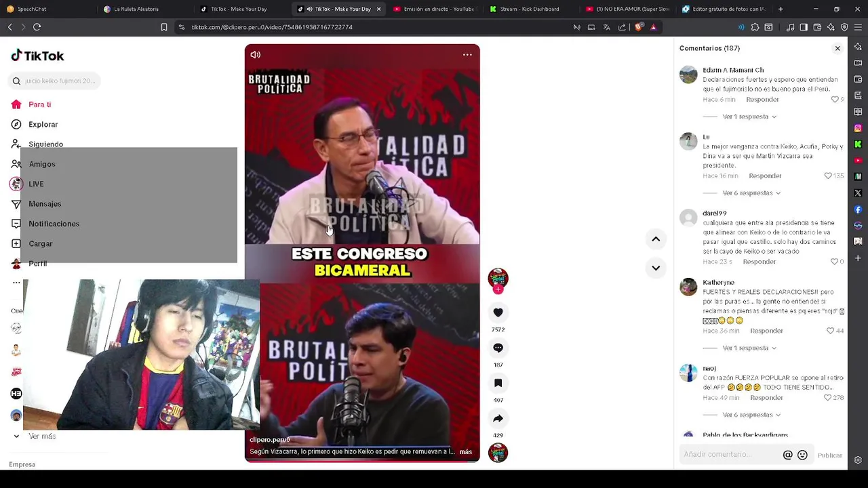Switch to Editor gratuito de fotos tab
Screen dimensions: 868x488
click(724, 9)
